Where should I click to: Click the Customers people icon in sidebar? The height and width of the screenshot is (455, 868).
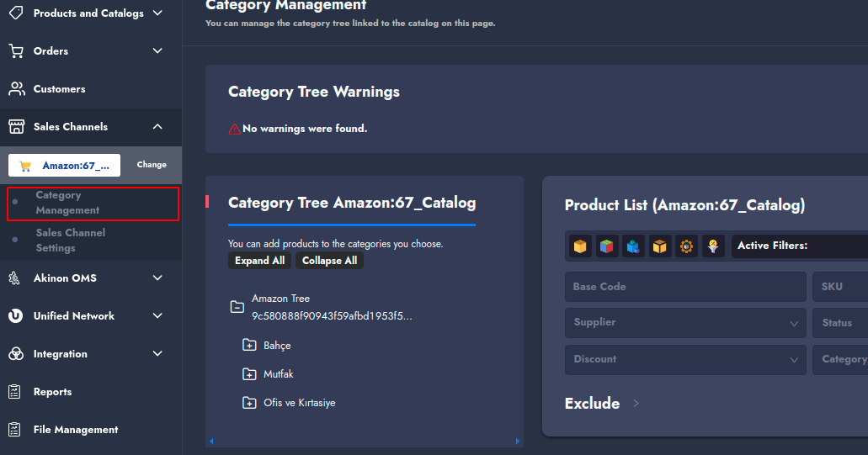pos(16,89)
